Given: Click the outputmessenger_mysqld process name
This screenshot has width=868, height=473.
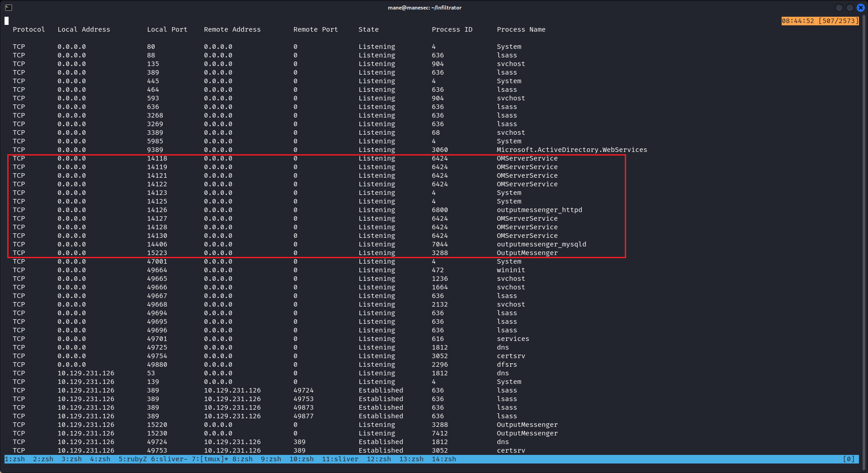Looking at the screenshot, I should (542, 244).
